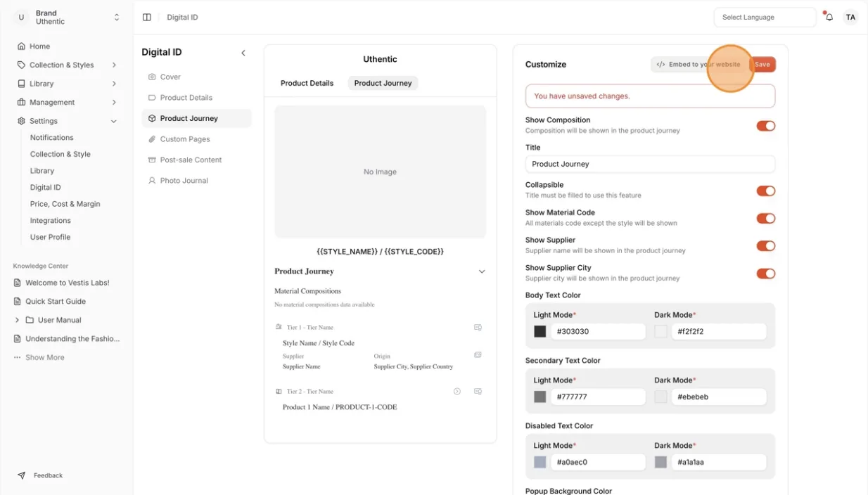868x495 pixels.
Task: Collapse the Digital ID panel arrow
Action: coord(243,53)
